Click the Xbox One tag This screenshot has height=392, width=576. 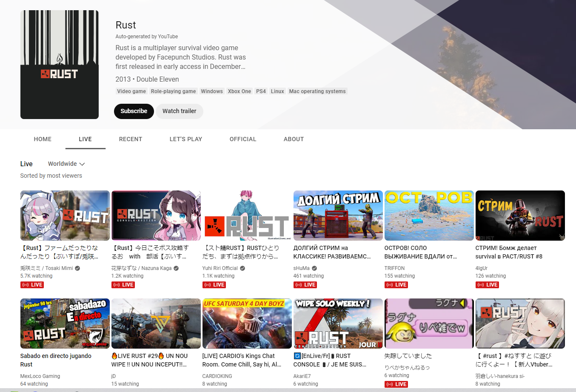[x=240, y=91]
